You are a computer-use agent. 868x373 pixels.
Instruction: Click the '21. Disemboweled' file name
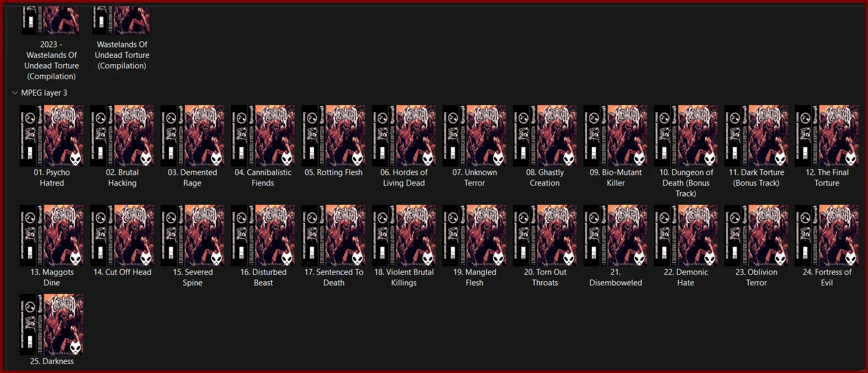(615, 277)
